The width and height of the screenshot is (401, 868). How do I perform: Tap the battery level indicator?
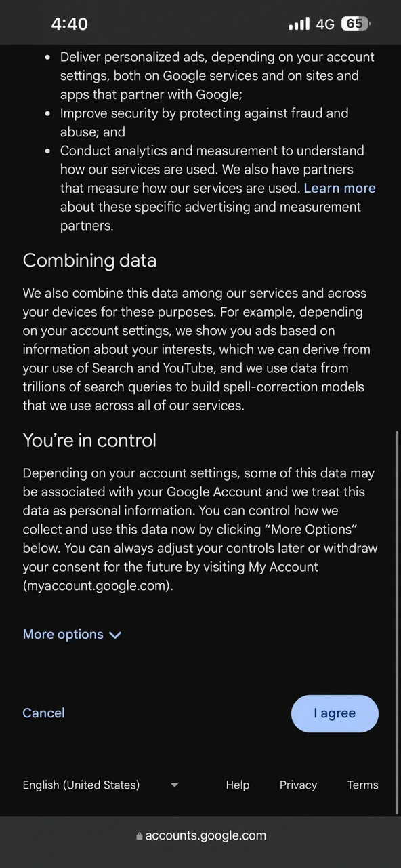point(356,24)
